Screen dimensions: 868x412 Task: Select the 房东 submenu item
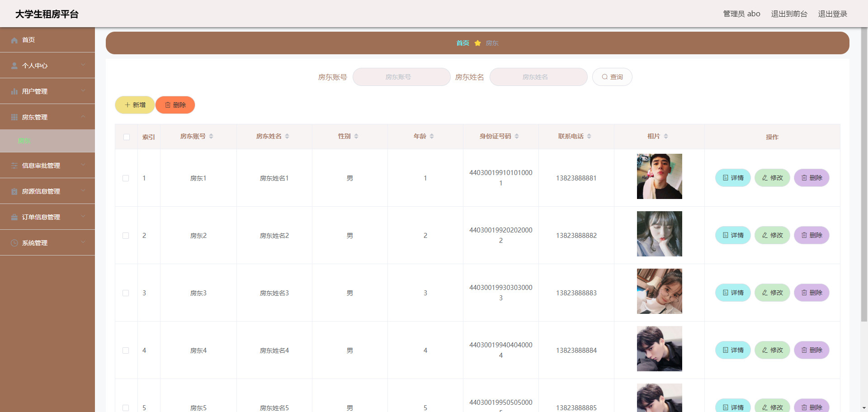(x=47, y=141)
